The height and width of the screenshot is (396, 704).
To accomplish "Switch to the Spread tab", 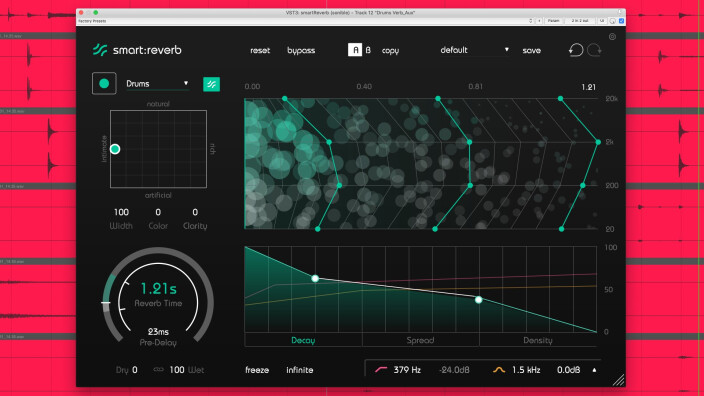I will click(x=420, y=340).
